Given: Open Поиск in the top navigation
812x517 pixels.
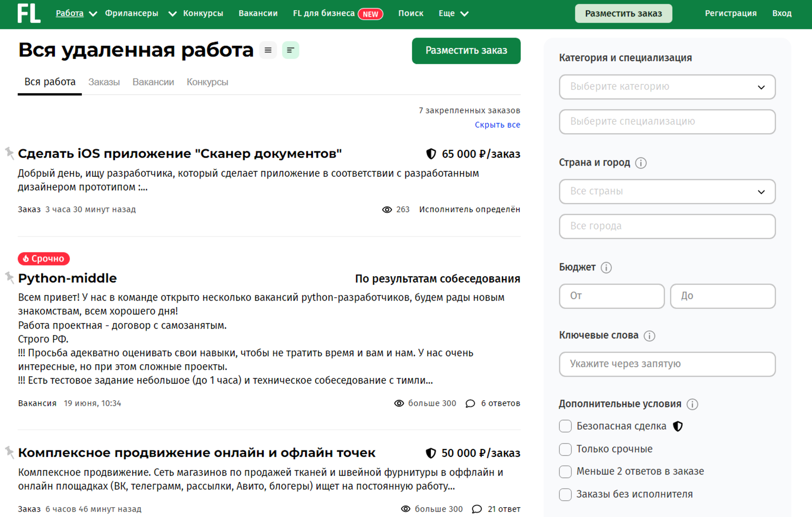Looking at the screenshot, I should coord(411,13).
